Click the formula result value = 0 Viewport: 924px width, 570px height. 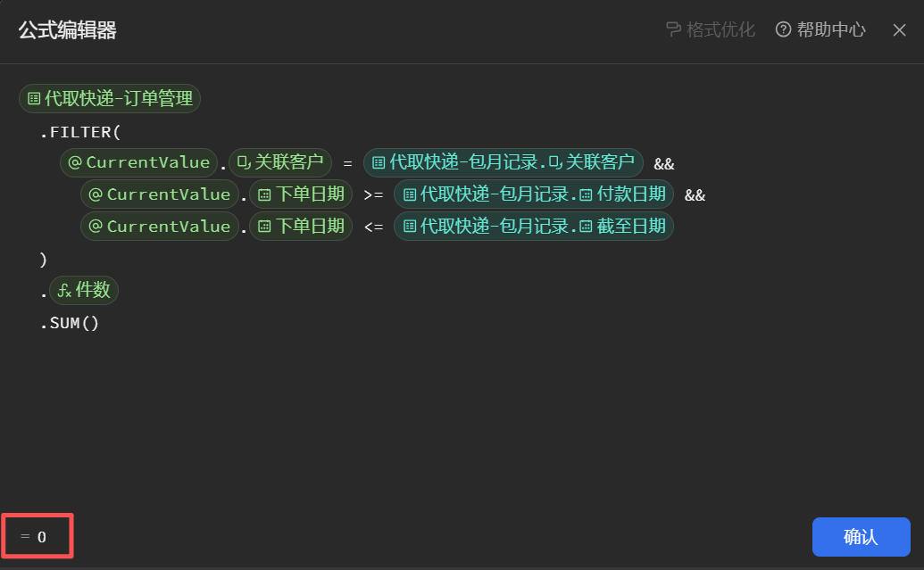[x=34, y=536]
